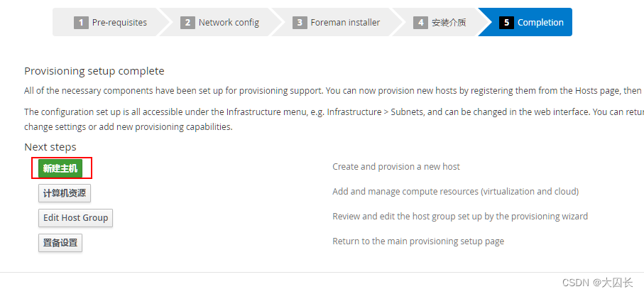Click 'Create and provision a new host' text
Screen dimensions: 644x294
(395, 167)
